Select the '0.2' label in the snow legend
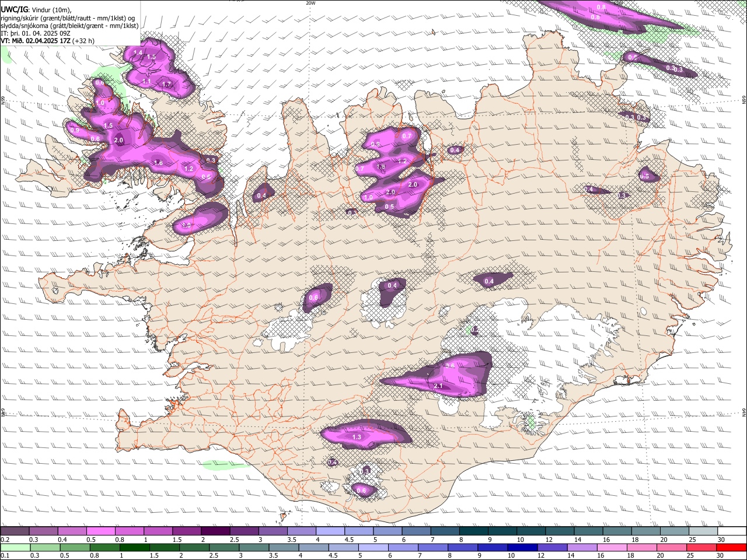Viewport: 747px width, 560px height. [x=5, y=540]
